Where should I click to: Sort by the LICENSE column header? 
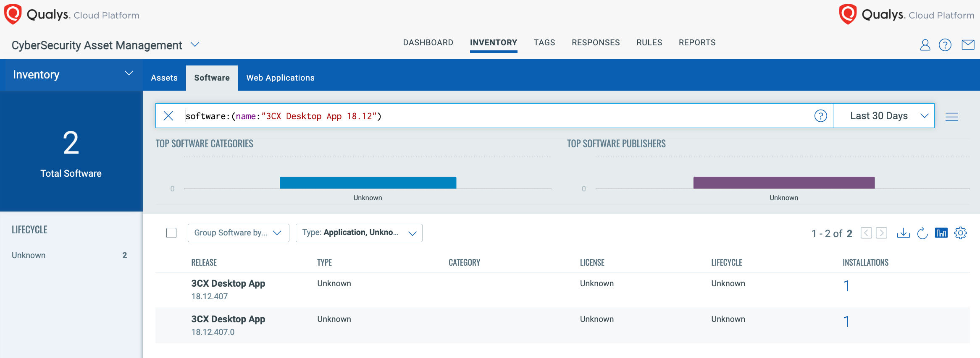(x=592, y=262)
